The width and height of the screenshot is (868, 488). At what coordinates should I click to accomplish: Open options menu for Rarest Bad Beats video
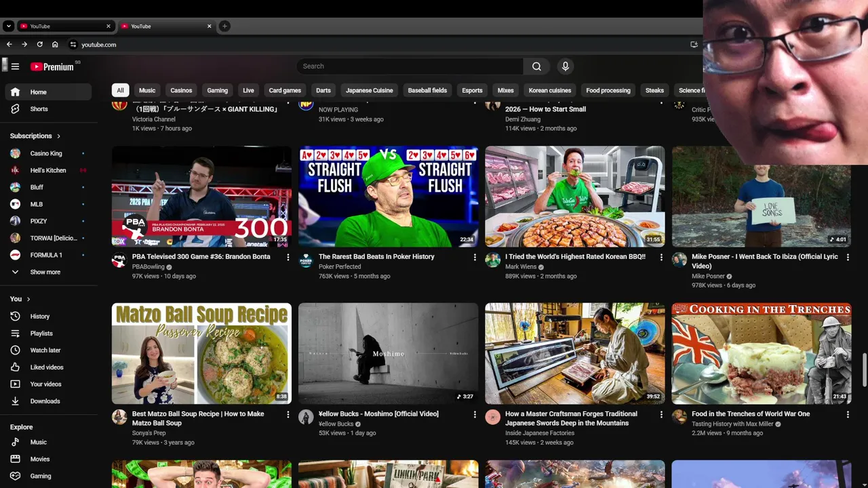(475, 258)
